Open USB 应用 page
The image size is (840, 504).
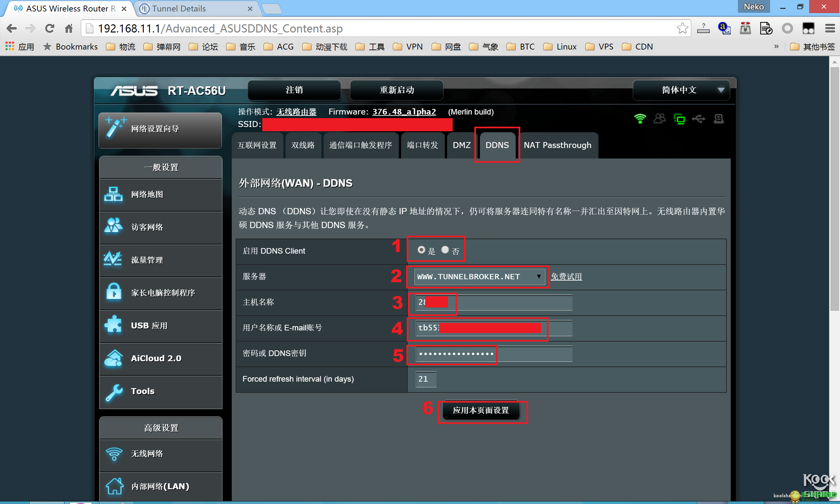point(161,326)
